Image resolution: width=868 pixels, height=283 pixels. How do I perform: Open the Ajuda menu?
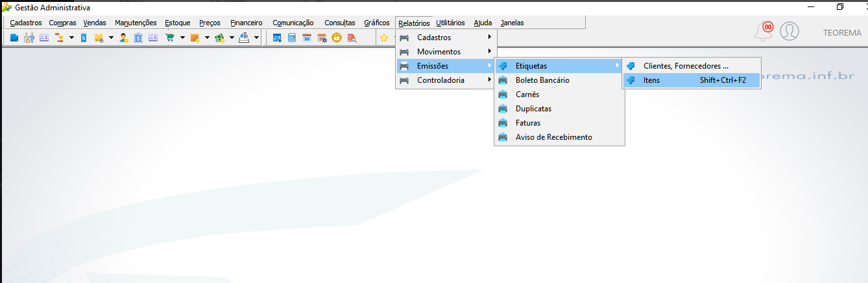pyautogui.click(x=483, y=23)
